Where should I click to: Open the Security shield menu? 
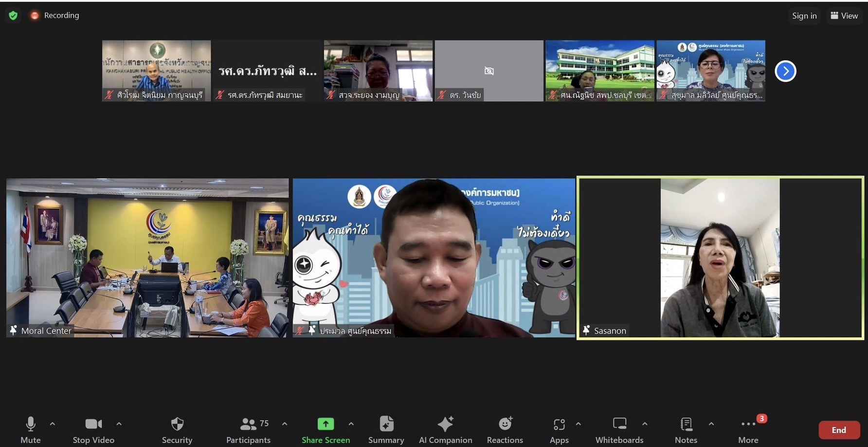click(x=177, y=429)
